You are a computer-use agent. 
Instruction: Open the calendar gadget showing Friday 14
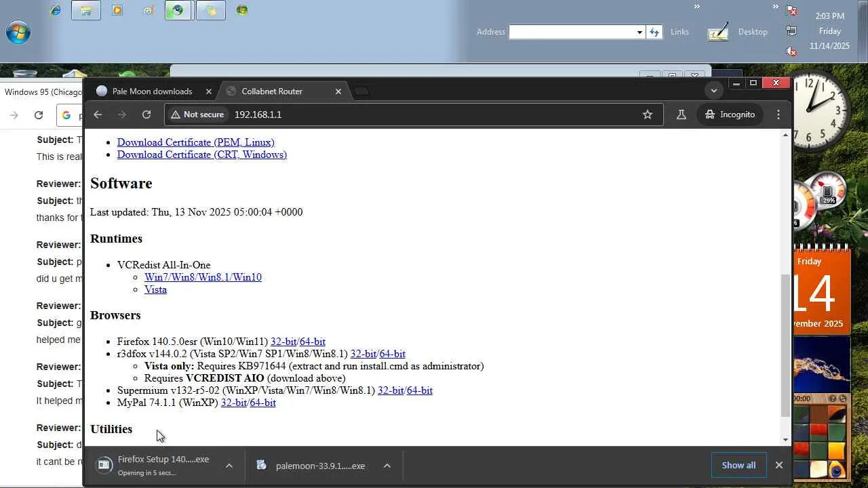(x=822, y=290)
